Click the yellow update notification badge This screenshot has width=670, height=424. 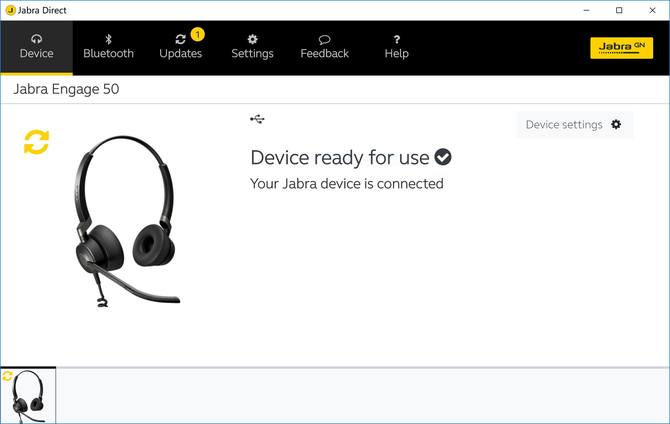(197, 34)
